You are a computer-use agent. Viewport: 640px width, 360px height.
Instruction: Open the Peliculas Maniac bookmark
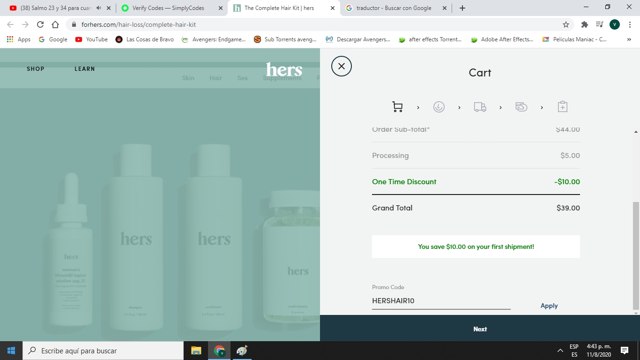pyautogui.click(x=574, y=39)
